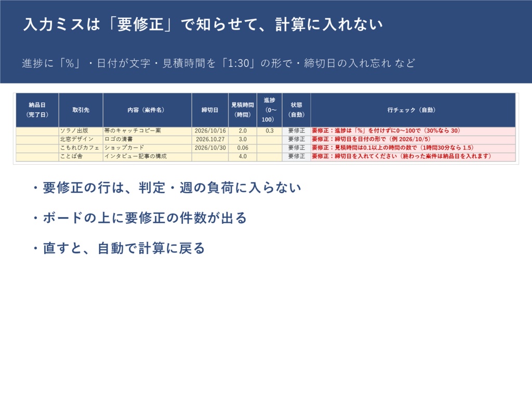The width and height of the screenshot is (532, 399).
Task: Click the empty 進捗 cell in 北窓デザイン row
Action: pyautogui.click(x=270, y=139)
